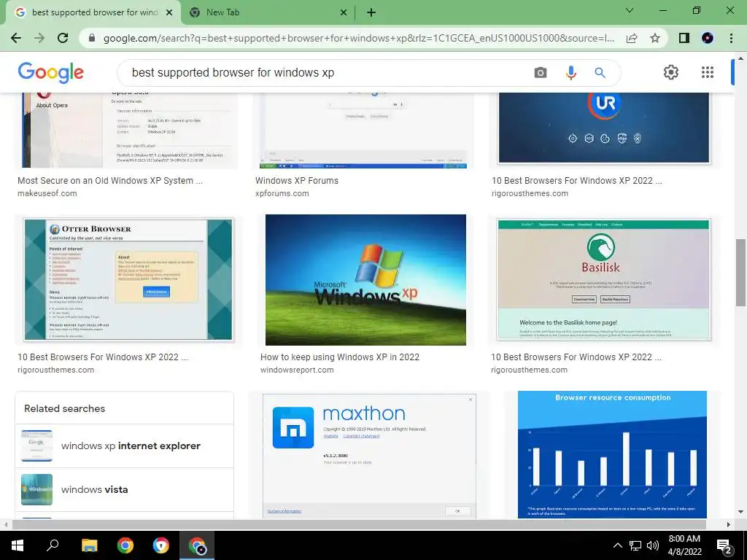Open Google Chrome from the taskbar
This screenshot has width=747, height=560.
tap(125, 545)
